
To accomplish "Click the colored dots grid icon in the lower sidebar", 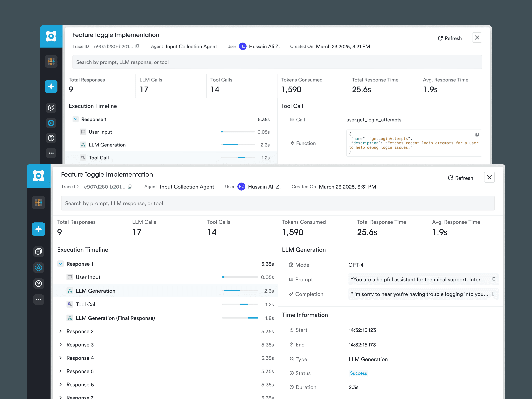I will click(x=38, y=202).
